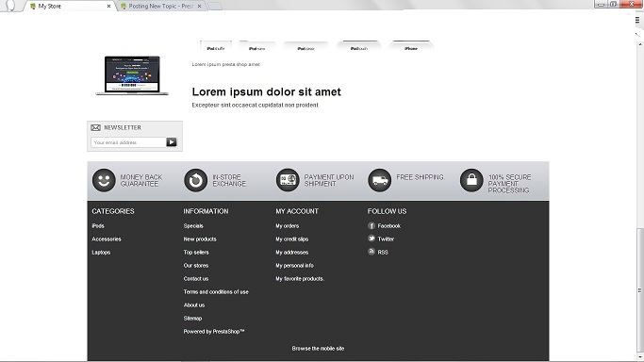Select the My Store browser tab
This screenshot has width=644, height=362.
coord(69,7)
